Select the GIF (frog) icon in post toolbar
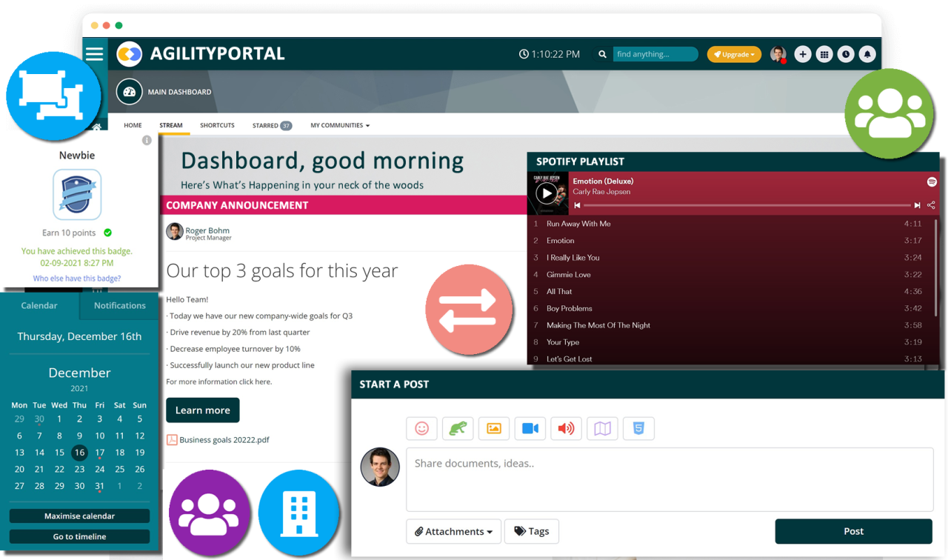 [458, 428]
